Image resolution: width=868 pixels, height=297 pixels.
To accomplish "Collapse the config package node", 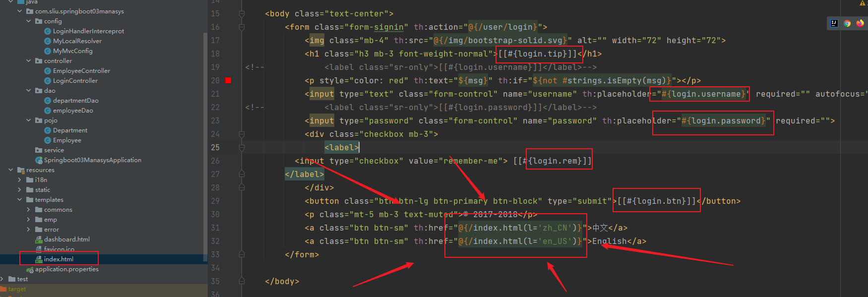I will (29, 21).
